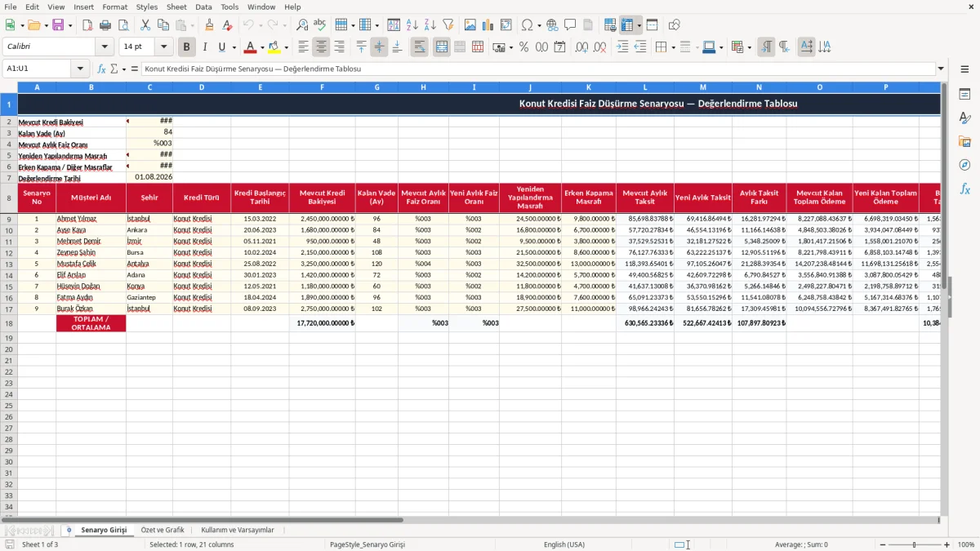Toggle Underline formatting
The image size is (980, 551).
click(221, 47)
